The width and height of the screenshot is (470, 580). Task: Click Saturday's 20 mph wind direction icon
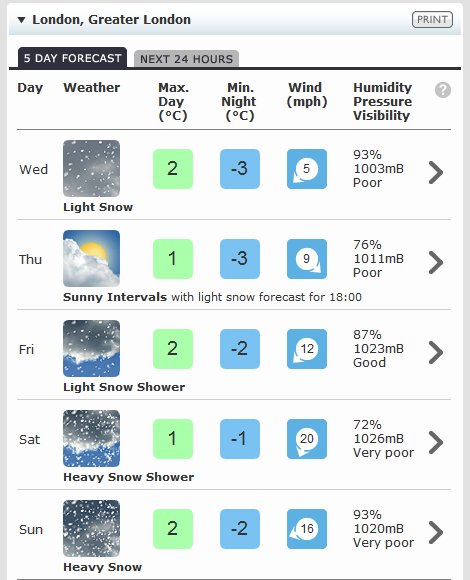307,439
